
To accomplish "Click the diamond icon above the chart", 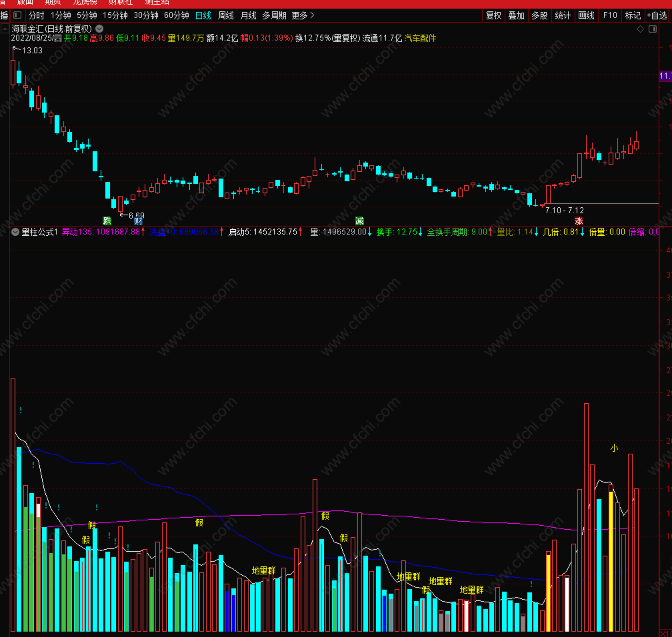I will [x=640, y=29].
